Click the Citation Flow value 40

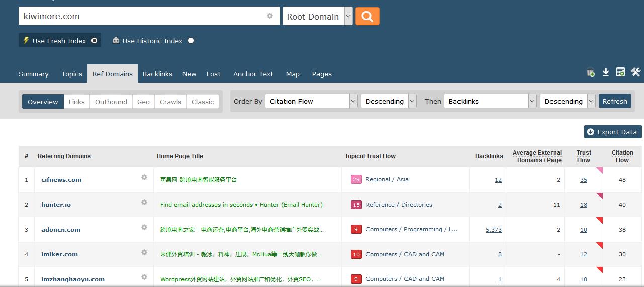(622, 205)
